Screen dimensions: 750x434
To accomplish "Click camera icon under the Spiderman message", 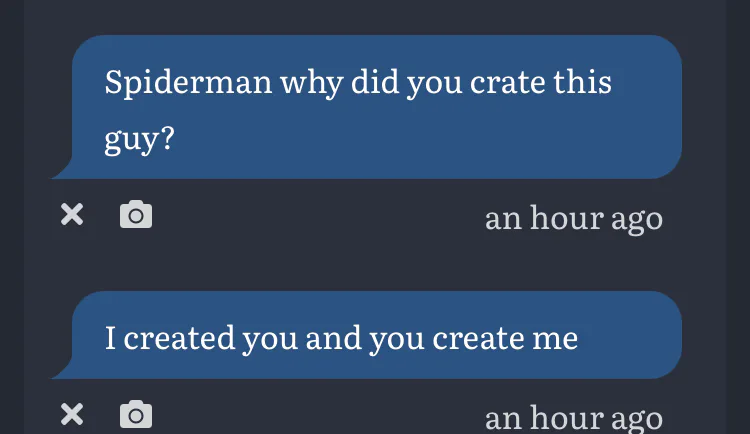I will [136, 214].
